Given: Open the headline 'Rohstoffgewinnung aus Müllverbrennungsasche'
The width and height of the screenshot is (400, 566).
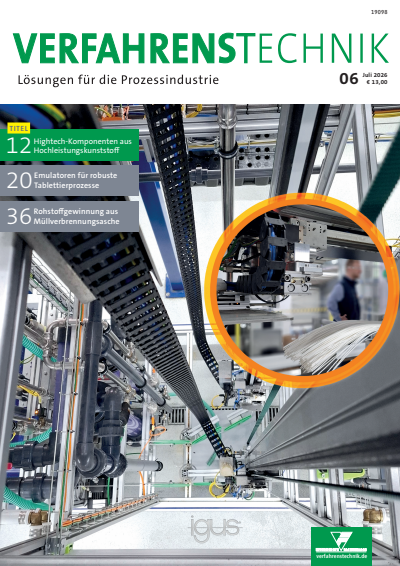Looking at the screenshot, I should pyautogui.click(x=77, y=216).
